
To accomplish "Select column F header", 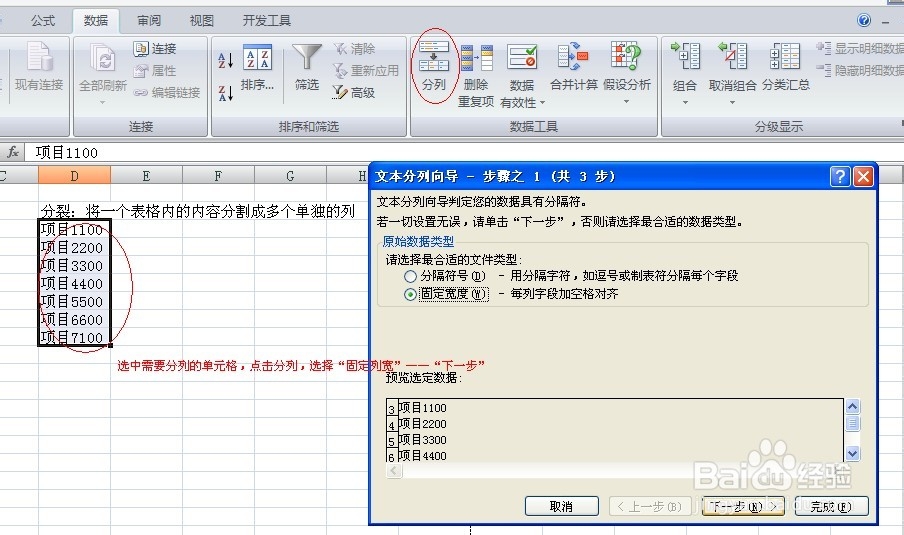I will click(219, 176).
